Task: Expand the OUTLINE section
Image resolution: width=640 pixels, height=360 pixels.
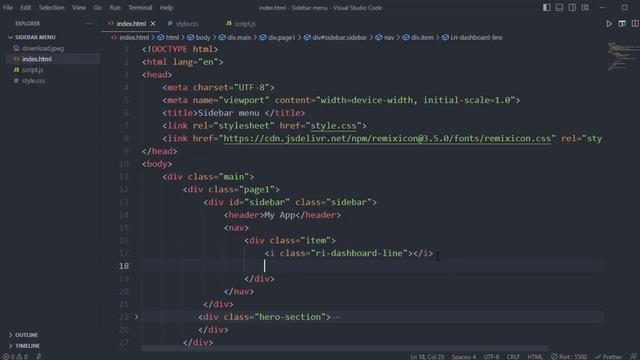Action: (27, 335)
